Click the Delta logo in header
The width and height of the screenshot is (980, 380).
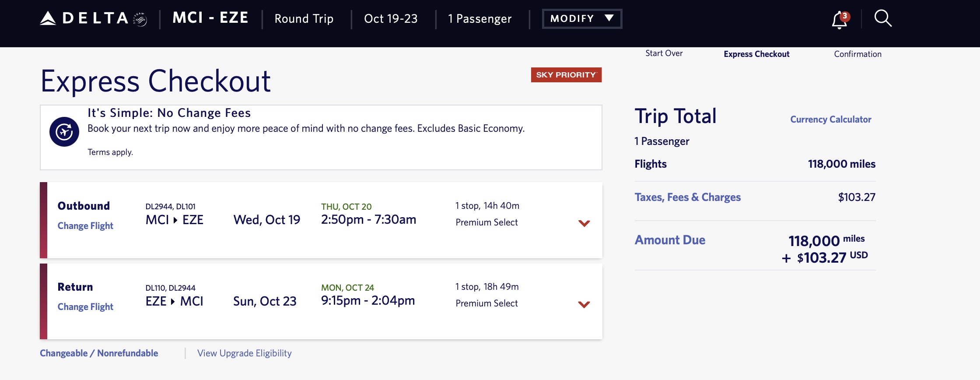84,18
